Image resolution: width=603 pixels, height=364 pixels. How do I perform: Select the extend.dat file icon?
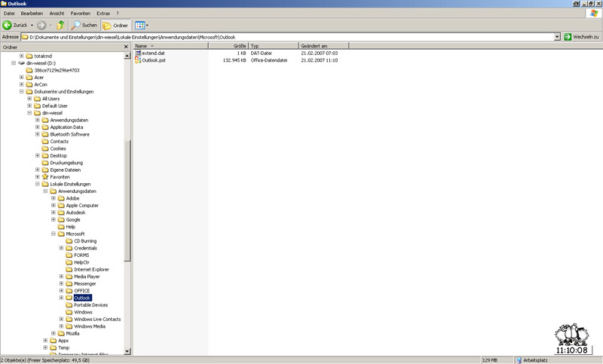coord(138,54)
